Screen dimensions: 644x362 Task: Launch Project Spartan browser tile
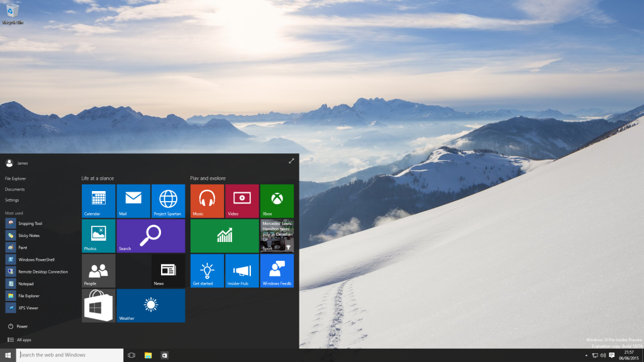[x=169, y=200]
